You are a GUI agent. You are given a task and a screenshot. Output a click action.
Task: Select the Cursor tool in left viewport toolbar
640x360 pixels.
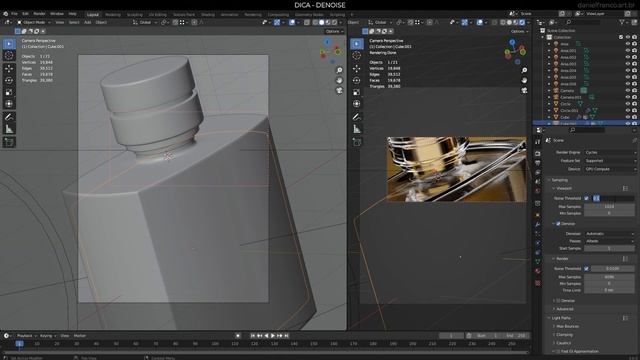tap(9, 56)
